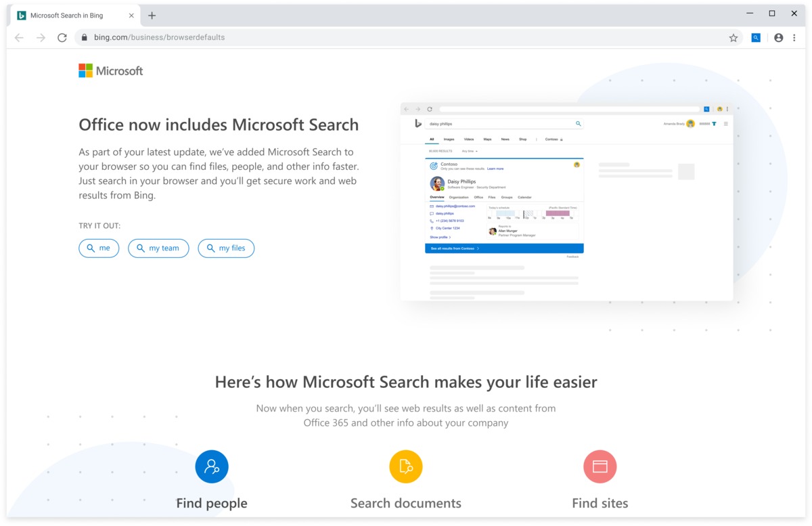Screen dimensions: 812x526
Task: Click the magnifier in the Bing search box
Action: tap(578, 124)
